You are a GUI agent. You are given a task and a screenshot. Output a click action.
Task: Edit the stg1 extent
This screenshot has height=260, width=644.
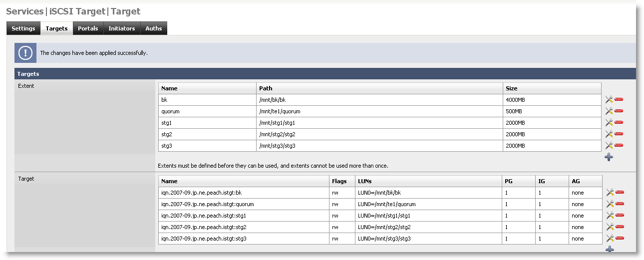[609, 123]
